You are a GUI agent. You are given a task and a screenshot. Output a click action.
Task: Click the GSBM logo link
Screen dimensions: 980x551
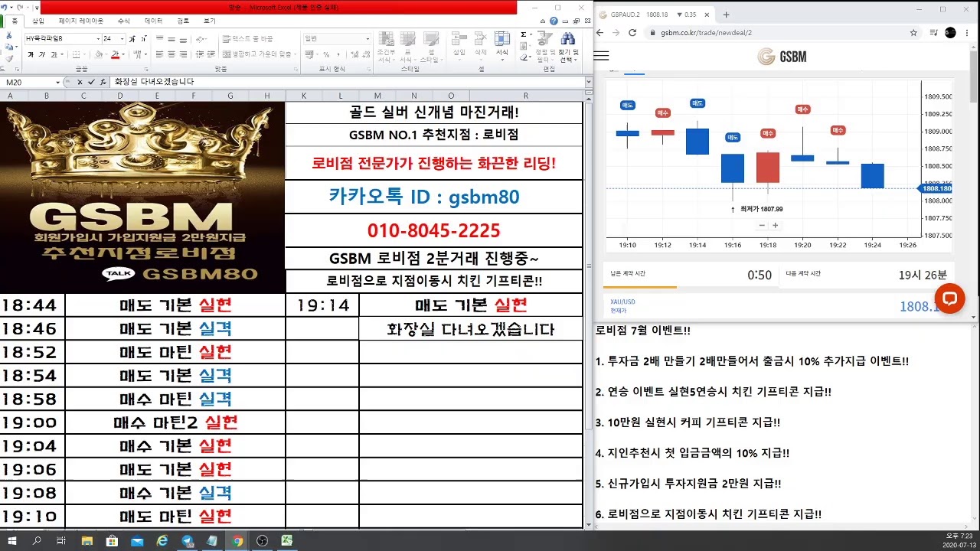pyautogui.click(x=782, y=57)
